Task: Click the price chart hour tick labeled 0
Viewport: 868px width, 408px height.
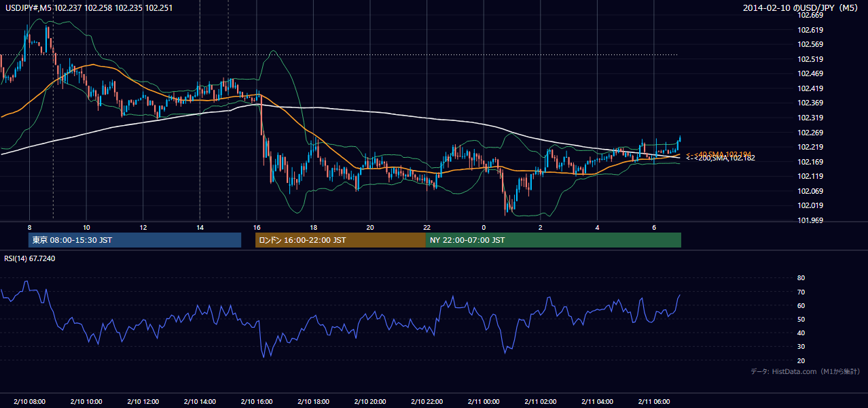Action: [x=484, y=226]
